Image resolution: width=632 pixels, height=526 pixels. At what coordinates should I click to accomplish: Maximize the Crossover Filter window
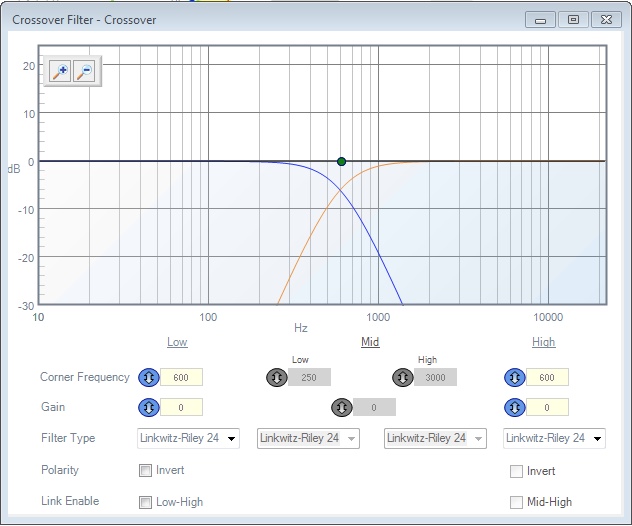click(573, 20)
